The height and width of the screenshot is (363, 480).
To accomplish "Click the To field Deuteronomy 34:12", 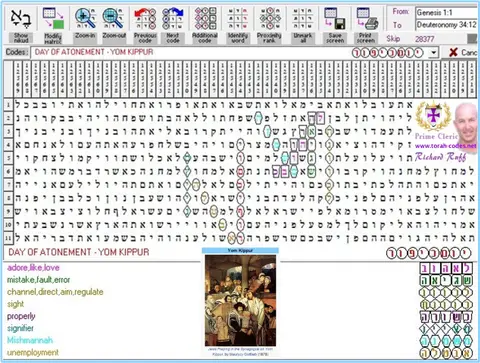I will [x=447, y=25].
